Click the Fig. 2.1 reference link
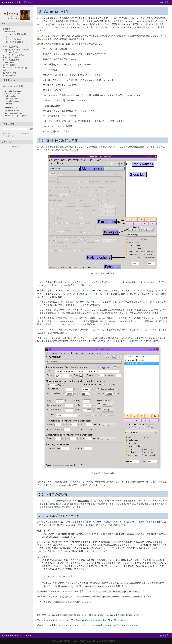The height and width of the screenshot is (644, 172). click(82, 290)
